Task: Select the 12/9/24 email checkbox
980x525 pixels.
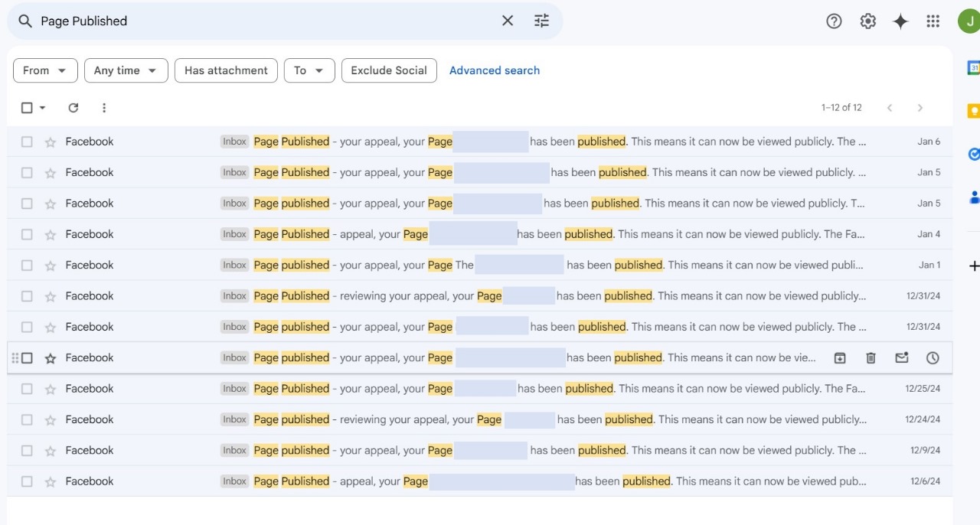Action: pos(27,451)
